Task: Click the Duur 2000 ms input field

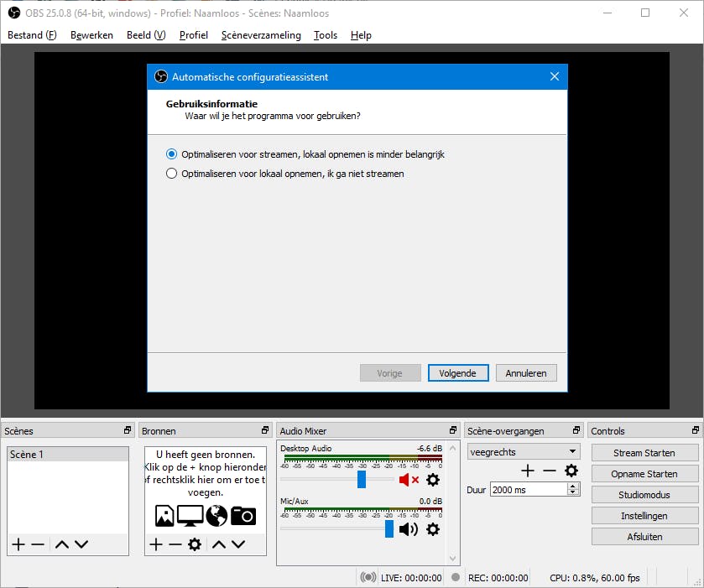Action: 529,490
